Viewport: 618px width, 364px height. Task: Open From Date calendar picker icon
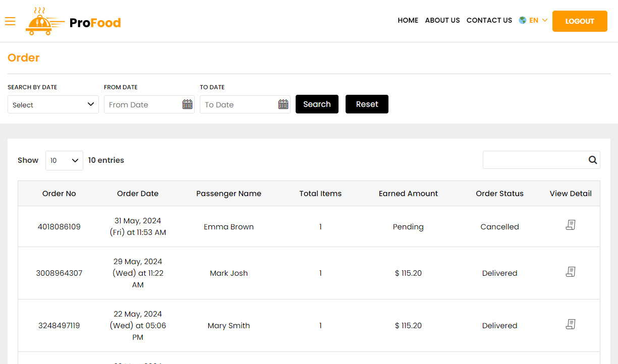pos(187,104)
